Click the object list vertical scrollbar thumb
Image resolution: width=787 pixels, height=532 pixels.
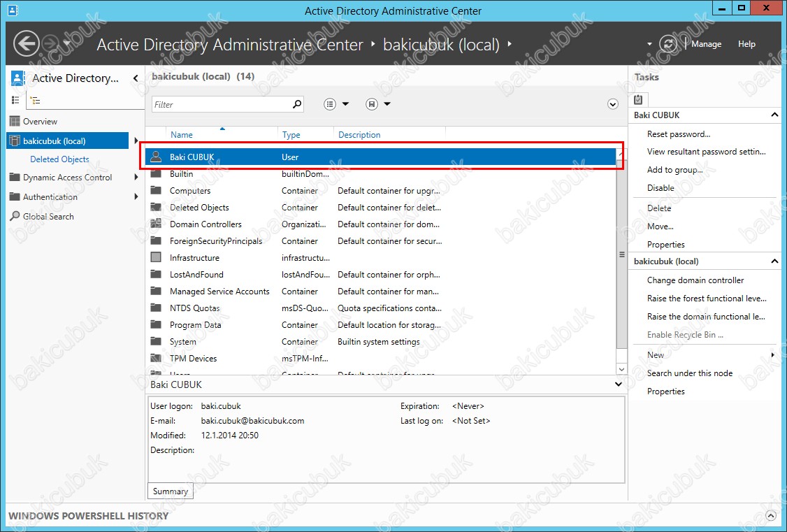[621, 255]
